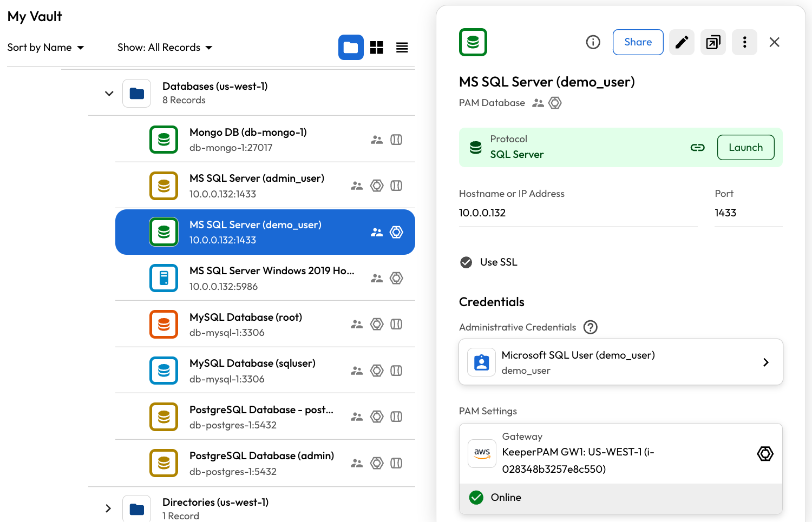Click the duplicate record icon
This screenshot has height=522, width=812.
(x=713, y=42)
